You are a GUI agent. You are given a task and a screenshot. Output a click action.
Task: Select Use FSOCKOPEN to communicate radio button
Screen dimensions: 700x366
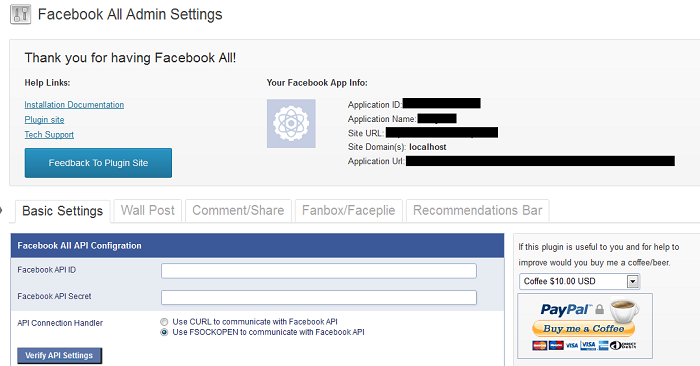164,332
